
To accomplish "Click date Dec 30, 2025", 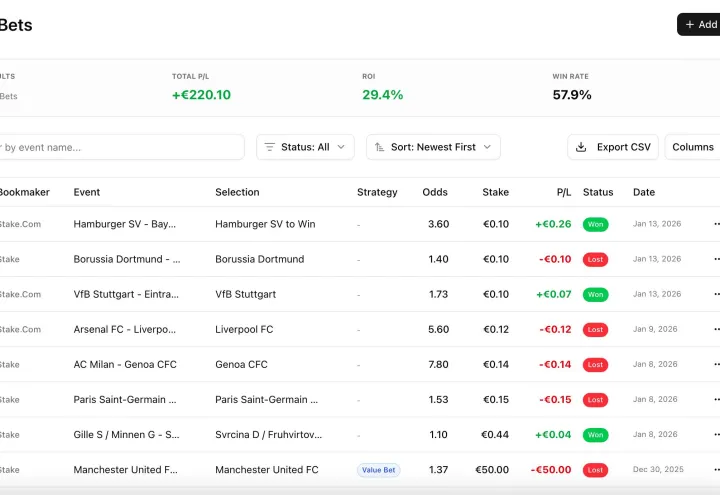I will click(658, 469).
